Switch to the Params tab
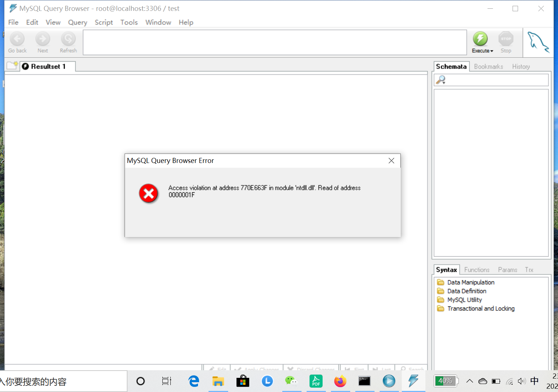This screenshot has width=558, height=392. tap(508, 270)
